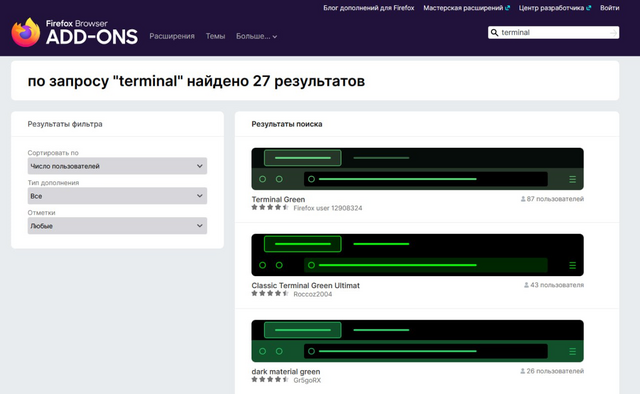This screenshot has height=394, width=640.
Task: Click the Terminal Green theme preview
Action: click(x=417, y=169)
